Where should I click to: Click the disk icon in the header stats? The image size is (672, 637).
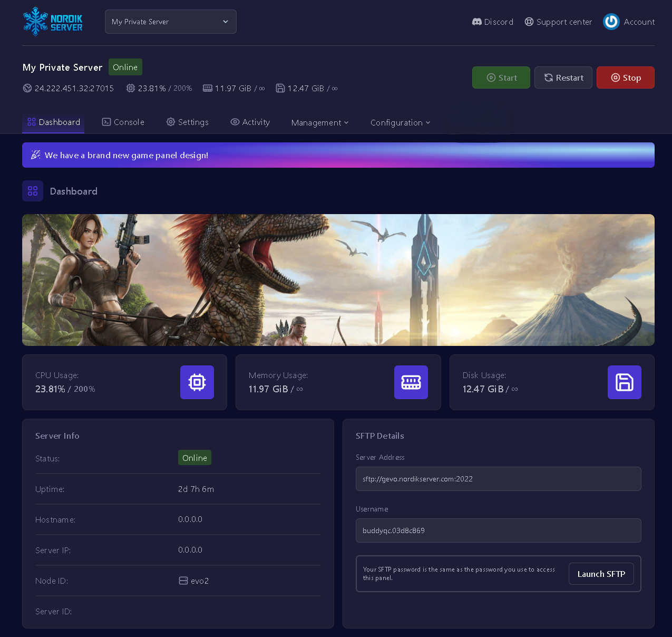tap(280, 88)
